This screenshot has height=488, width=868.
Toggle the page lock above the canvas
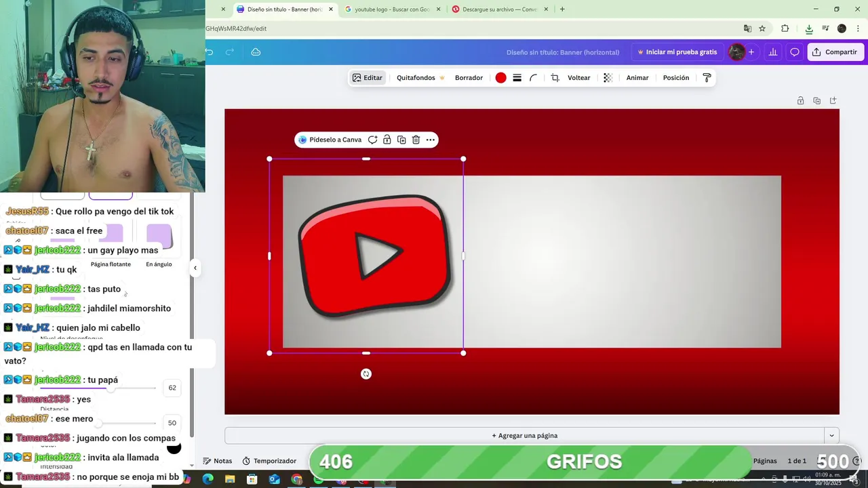pos(800,100)
